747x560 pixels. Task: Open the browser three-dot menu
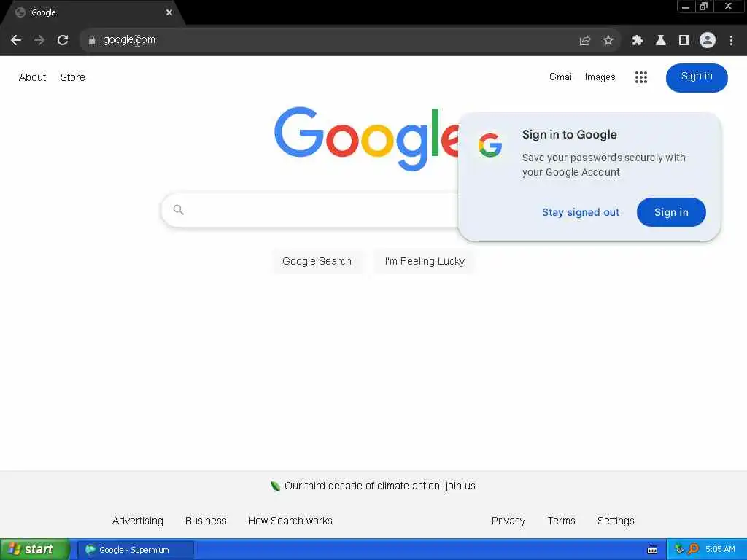click(x=731, y=41)
